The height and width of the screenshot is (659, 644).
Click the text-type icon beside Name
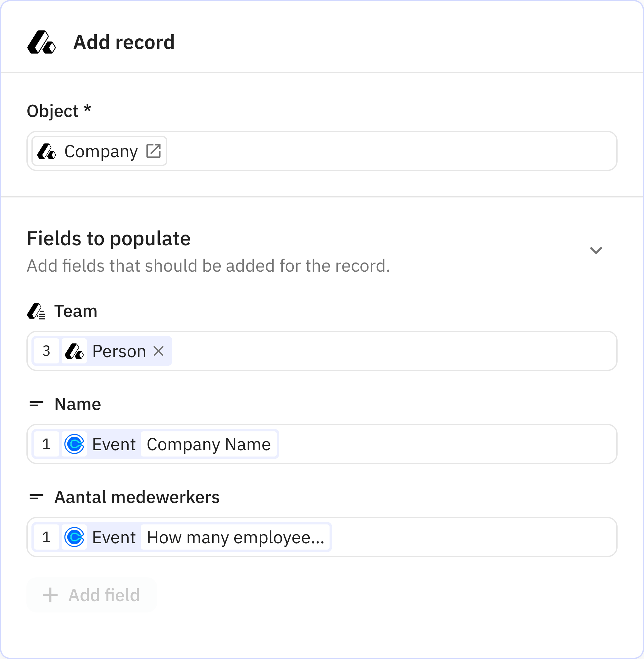click(x=36, y=404)
